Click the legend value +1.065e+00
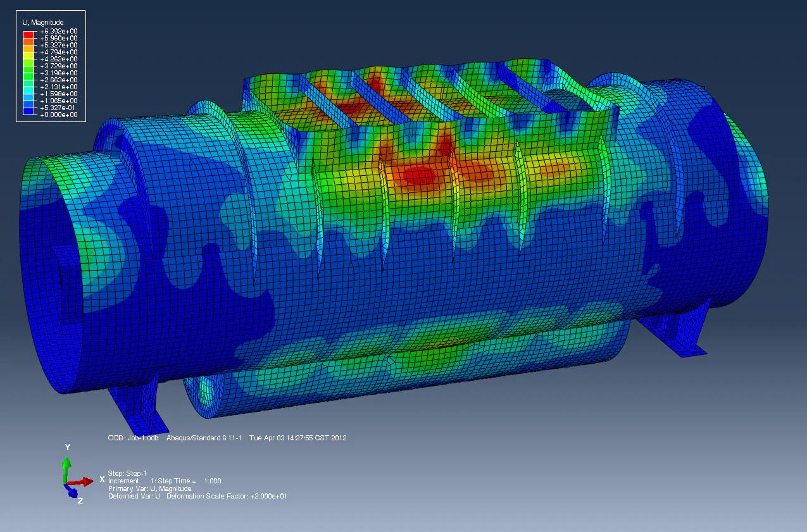This screenshot has width=807, height=532. 59,101
